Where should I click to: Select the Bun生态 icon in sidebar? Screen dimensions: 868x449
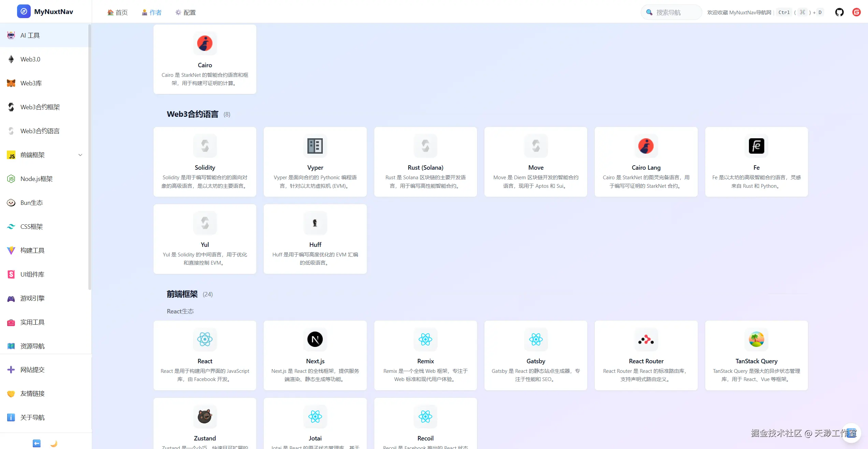click(11, 202)
